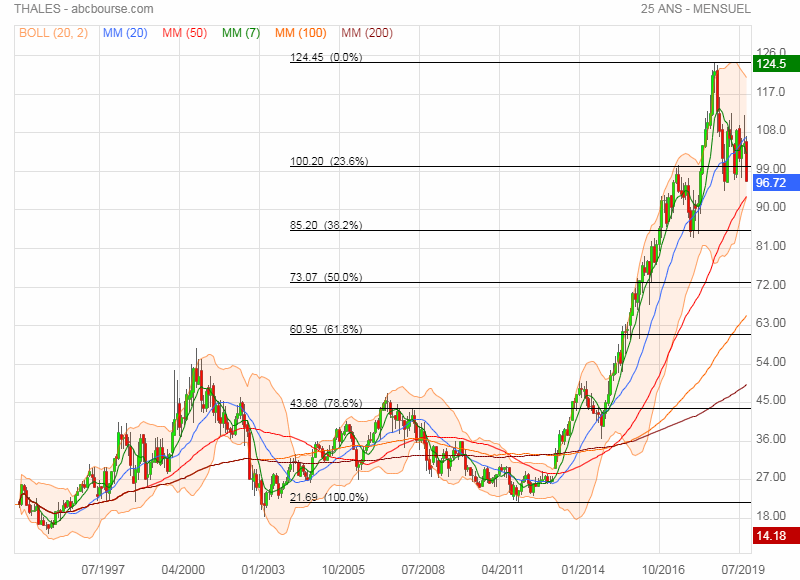Select the 124.45 (0.0%) Fibonacci label
The height and width of the screenshot is (580, 800).
[x=326, y=57]
